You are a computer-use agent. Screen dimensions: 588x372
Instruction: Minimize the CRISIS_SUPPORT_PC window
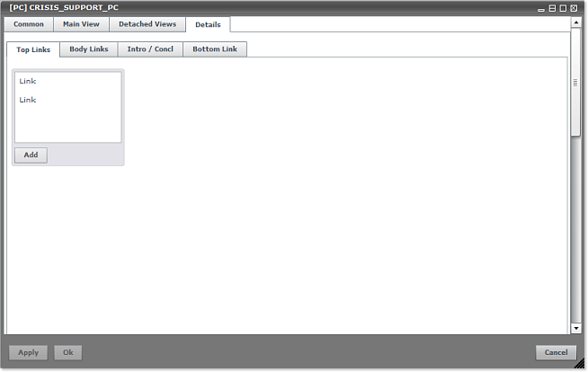[x=541, y=8]
